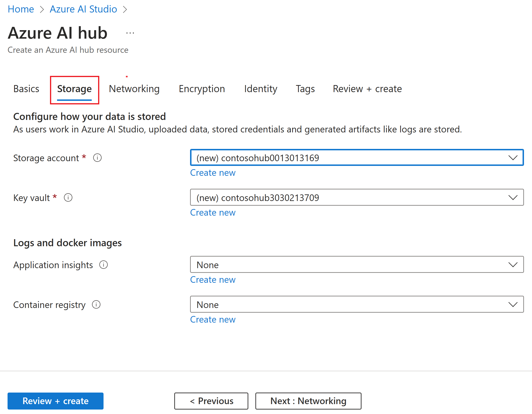Click the Application insights info icon
Screen dimensions: 532x414
[103, 265]
